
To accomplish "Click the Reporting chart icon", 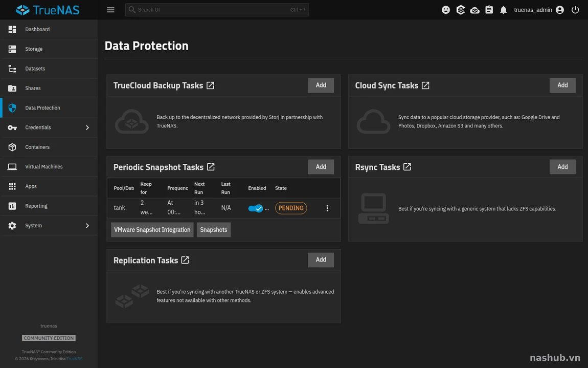I will (12, 206).
